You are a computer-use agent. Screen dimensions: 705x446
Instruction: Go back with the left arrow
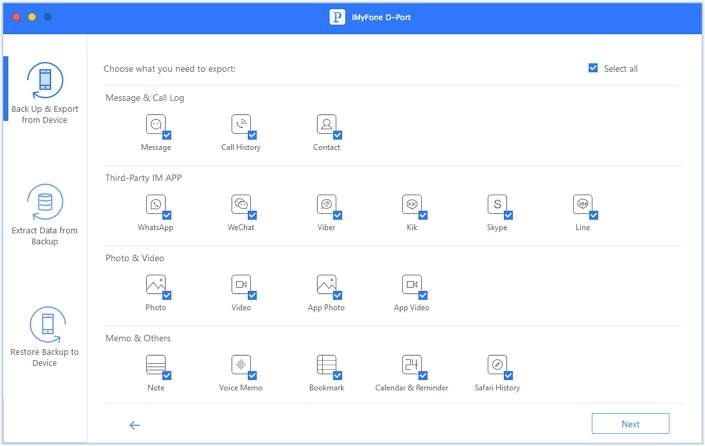click(x=135, y=425)
